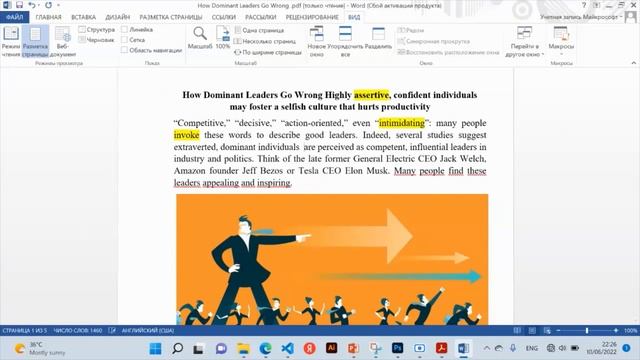Switch to РАЗМЕТКА СТРАНИЦЫ ribbon tab
The width and height of the screenshot is (640, 360).
pos(171,17)
